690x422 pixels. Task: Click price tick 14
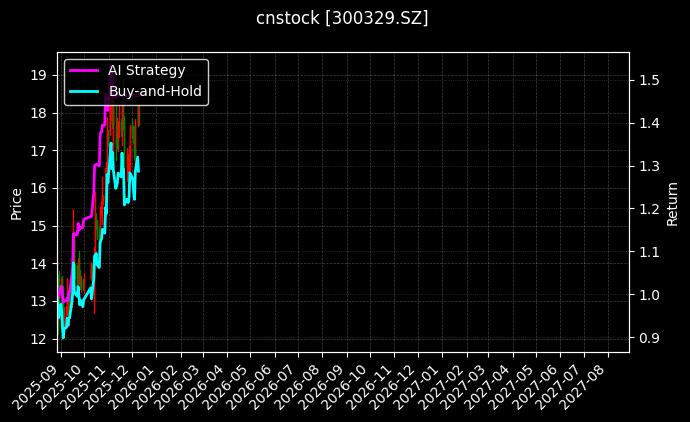38,264
